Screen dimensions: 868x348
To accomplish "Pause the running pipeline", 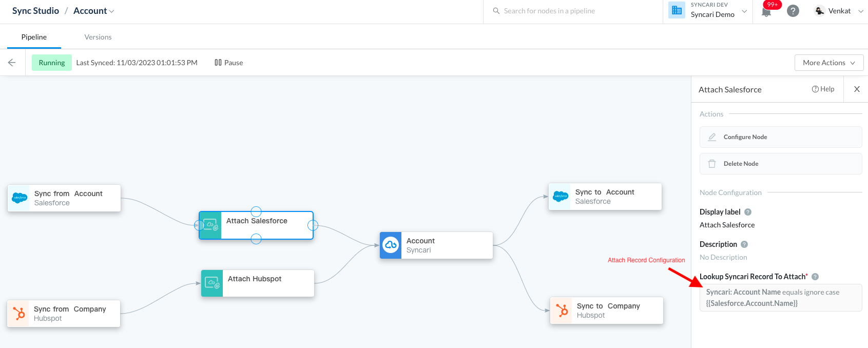I will [x=229, y=63].
